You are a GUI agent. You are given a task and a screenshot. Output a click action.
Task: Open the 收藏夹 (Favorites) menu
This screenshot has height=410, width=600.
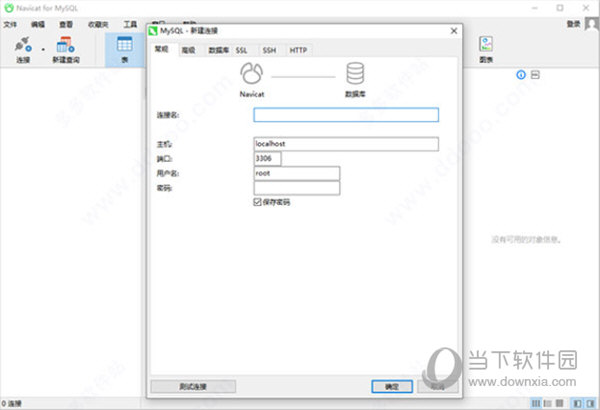point(98,25)
